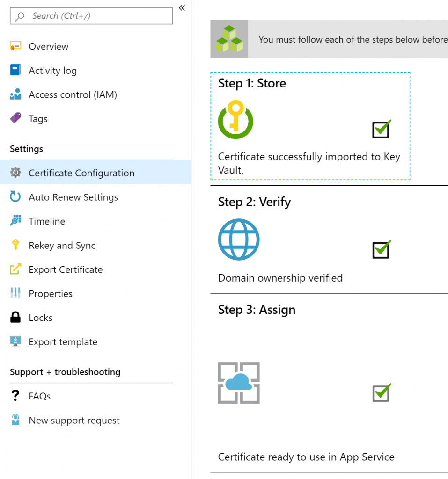Click the Rekey and Sync key icon
Image resolution: width=448 pixels, height=479 pixels.
[15, 245]
